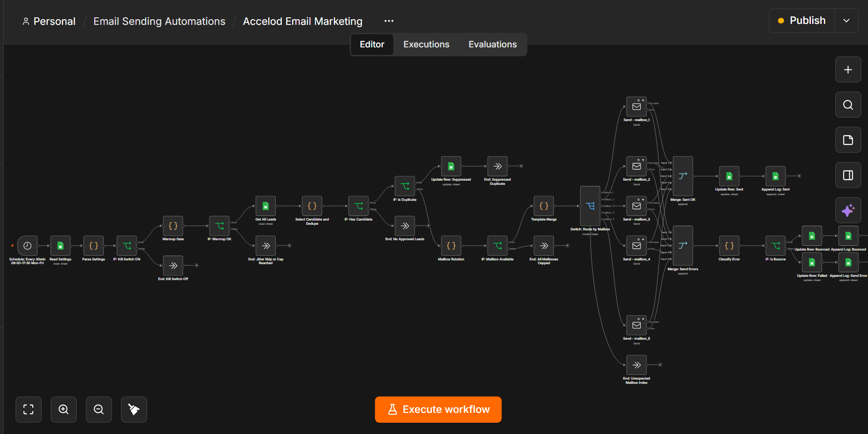This screenshot has height=434, width=868.
Task: Open the IF: Kill Switch ON node
Action: [x=127, y=246]
